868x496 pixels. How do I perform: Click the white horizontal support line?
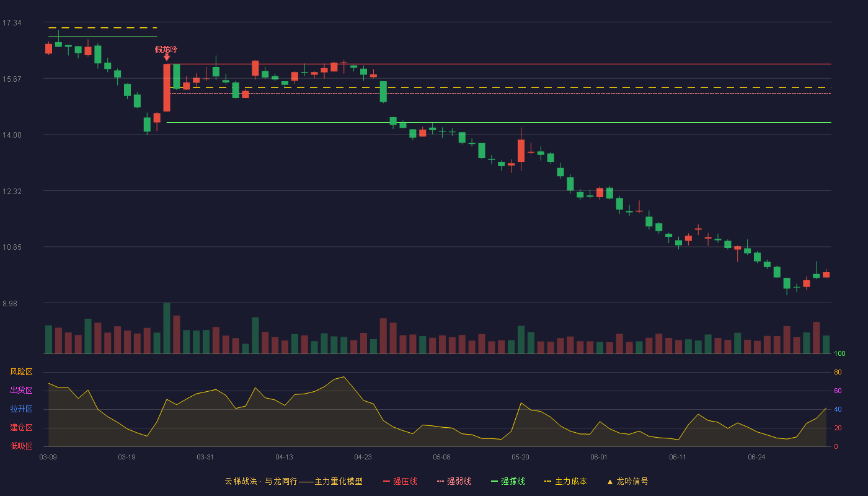click(x=498, y=123)
